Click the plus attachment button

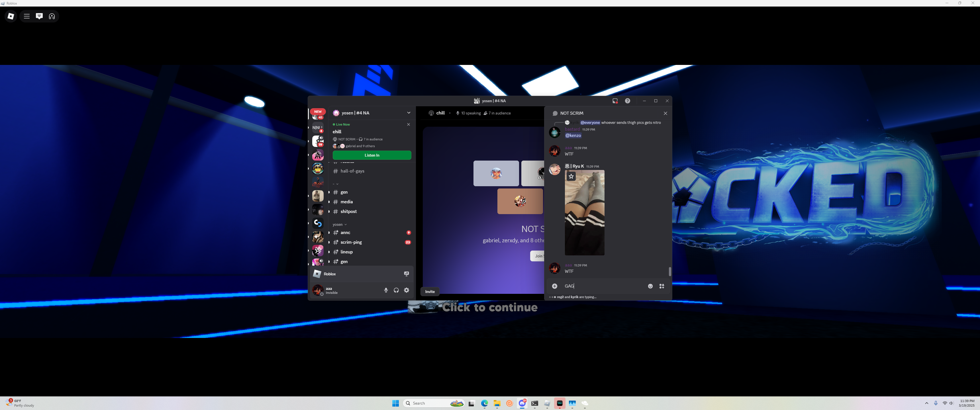click(555, 286)
